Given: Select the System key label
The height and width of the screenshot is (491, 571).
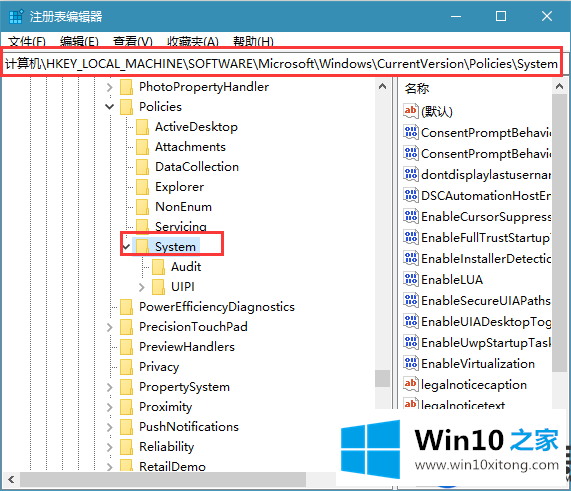Looking at the screenshot, I should click(x=176, y=247).
